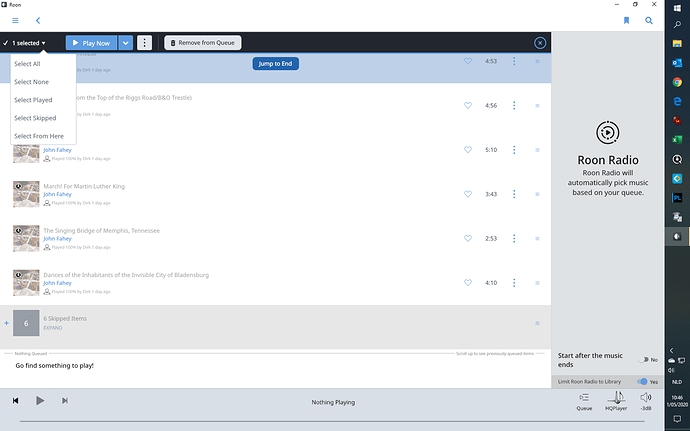Open the Play Now dropdown arrow
The width and height of the screenshot is (690, 431).
point(125,43)
